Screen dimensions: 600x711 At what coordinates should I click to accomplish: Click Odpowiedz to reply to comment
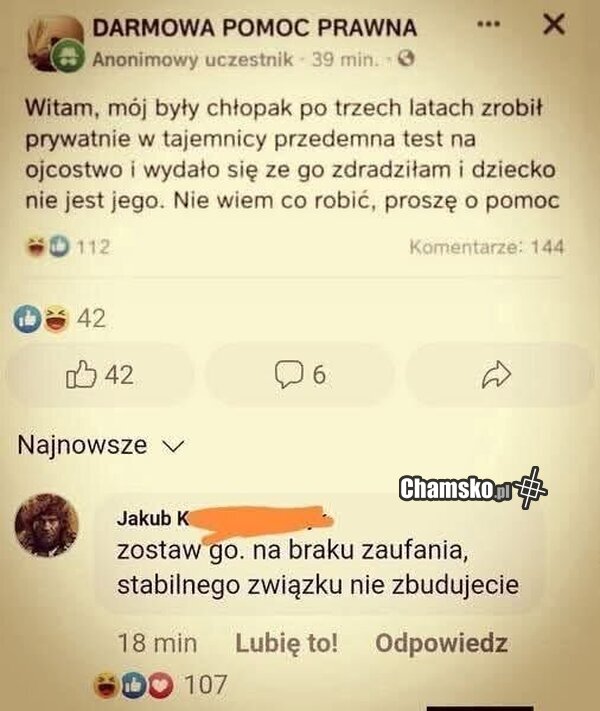[x=441, y=643]
